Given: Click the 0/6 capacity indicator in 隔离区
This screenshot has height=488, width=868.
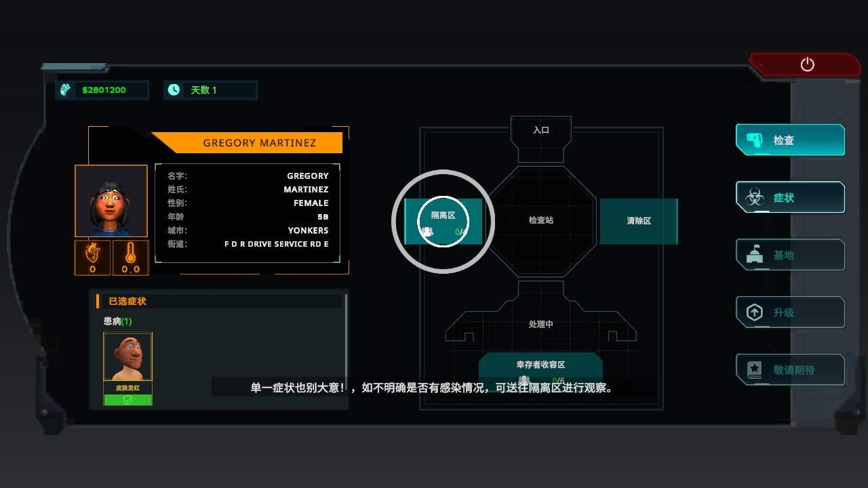Looking at the screenshot, I should (458, 230).
